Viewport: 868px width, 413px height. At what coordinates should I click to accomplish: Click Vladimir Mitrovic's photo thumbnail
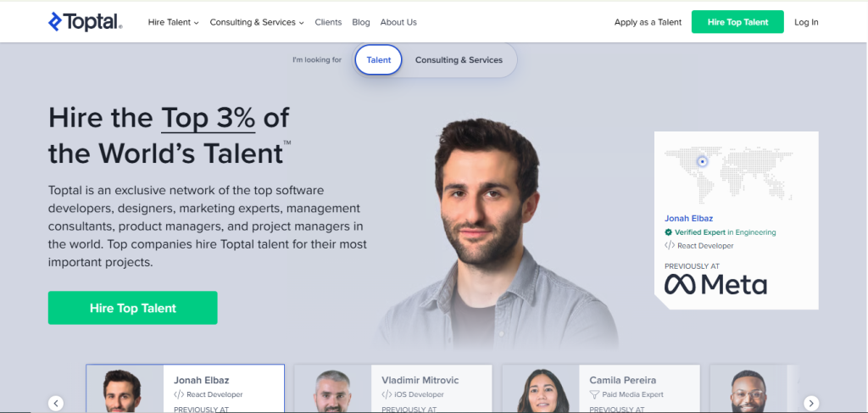pos(332,389)
